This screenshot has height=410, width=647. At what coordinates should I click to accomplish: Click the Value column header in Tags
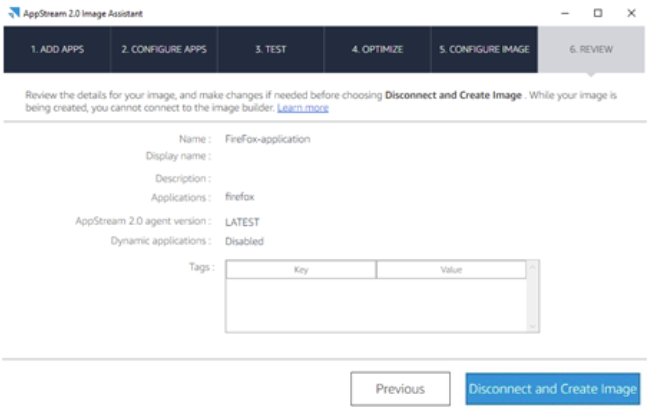coord(451,270)
